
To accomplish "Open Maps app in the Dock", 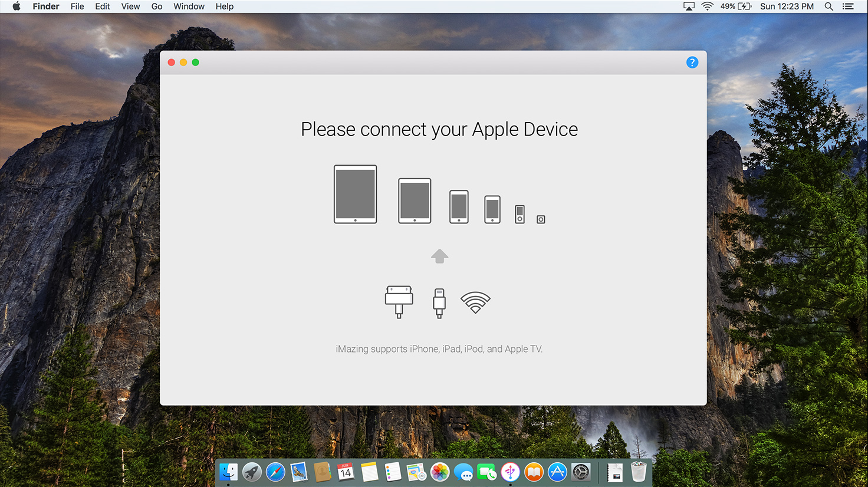I will 416,472.
